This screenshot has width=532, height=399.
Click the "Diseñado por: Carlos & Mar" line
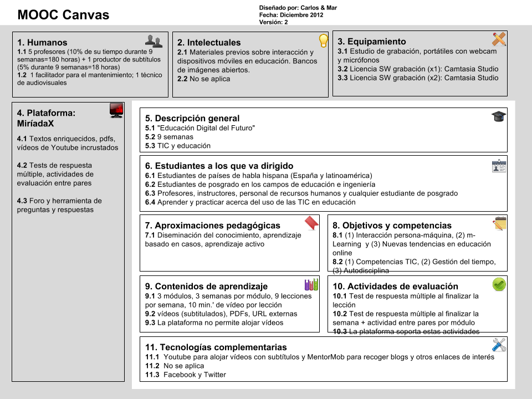click(298, 8)
